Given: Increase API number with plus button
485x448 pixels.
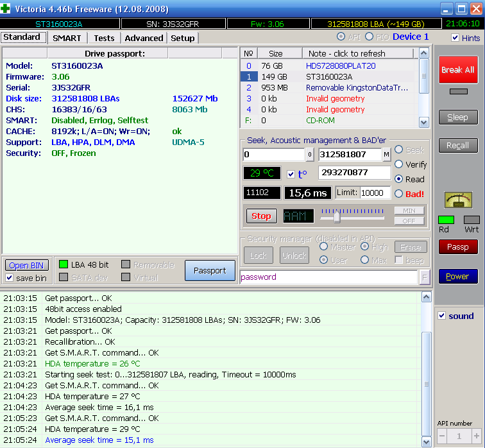Looking at the screenshot, I should [x=476, y=436].
